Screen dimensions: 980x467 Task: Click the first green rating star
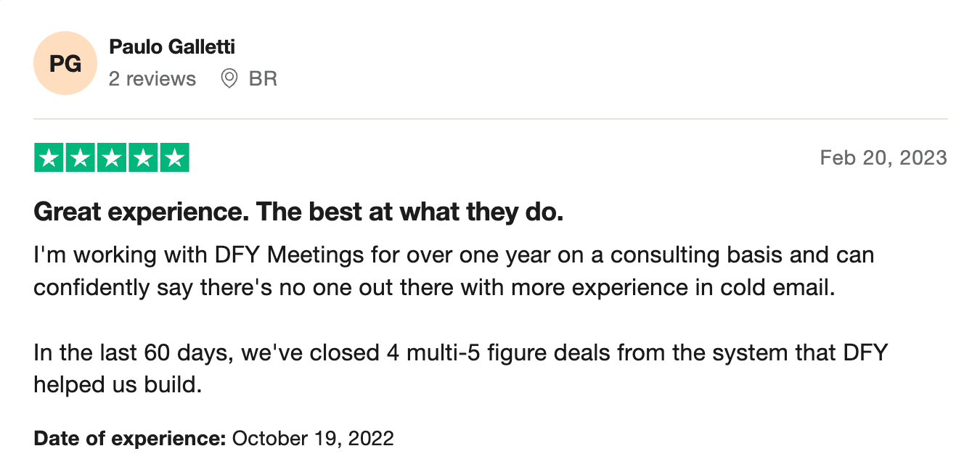tap(49, 158)
